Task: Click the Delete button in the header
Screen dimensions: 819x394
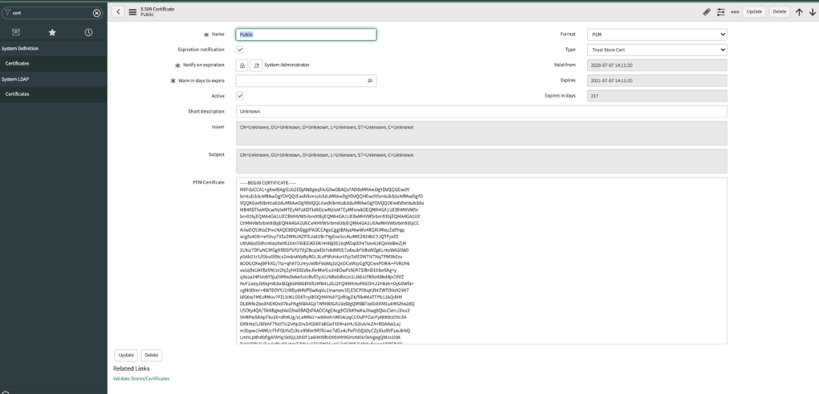Action: [x=779, y=11]
